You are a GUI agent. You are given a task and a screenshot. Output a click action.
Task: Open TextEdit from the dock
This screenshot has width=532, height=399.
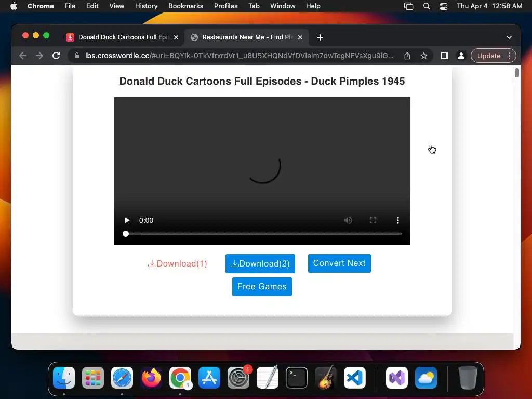point(268,378)
